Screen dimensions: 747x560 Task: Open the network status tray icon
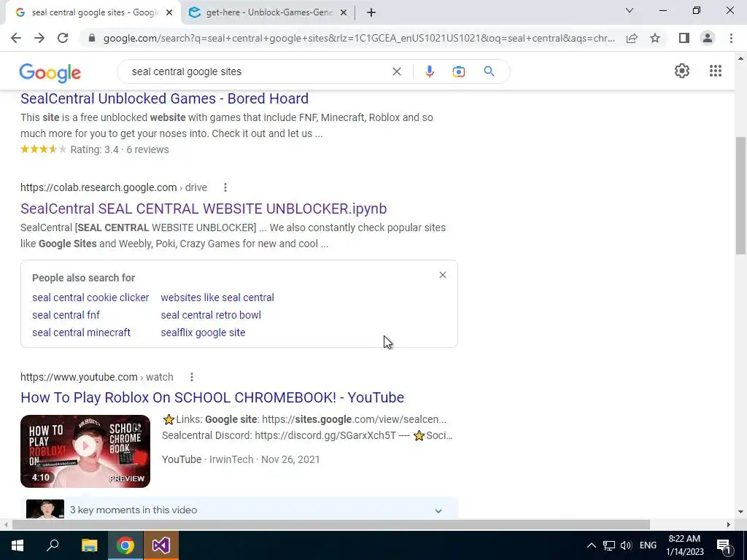(x=609, y=545)
